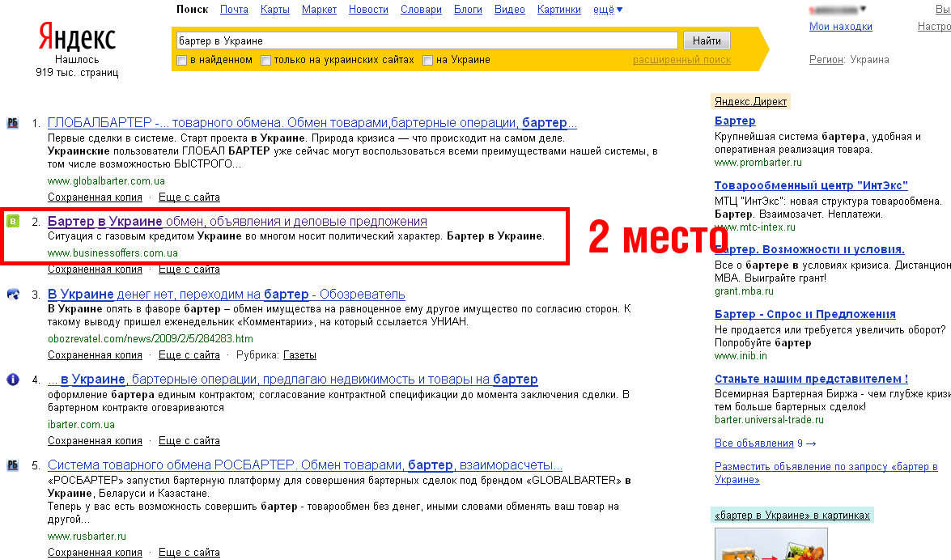The image size is (951, 560).
Task: Click the image thumbnail under "в картинках"
Action: 771,545
